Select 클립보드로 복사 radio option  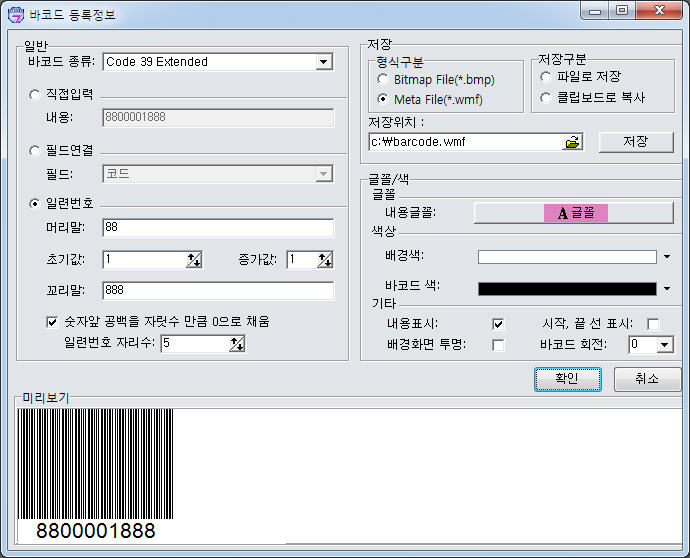pos(546,98)
